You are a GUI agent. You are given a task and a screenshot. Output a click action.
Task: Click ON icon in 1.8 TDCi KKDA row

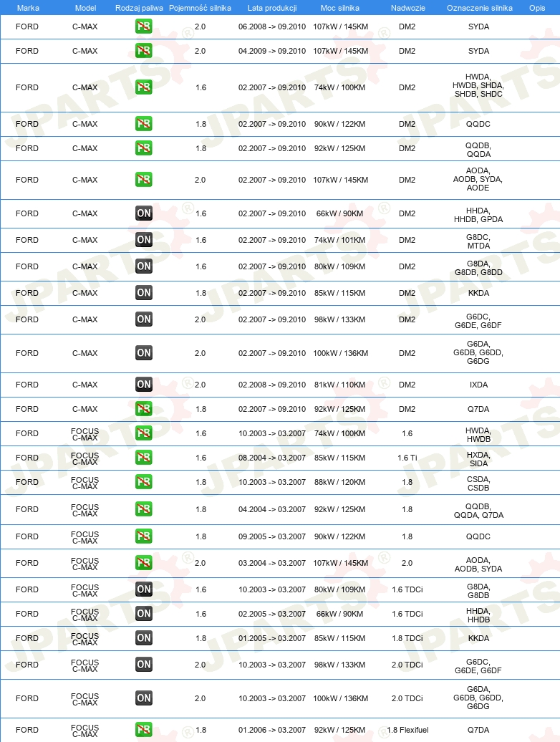point(144,638)
